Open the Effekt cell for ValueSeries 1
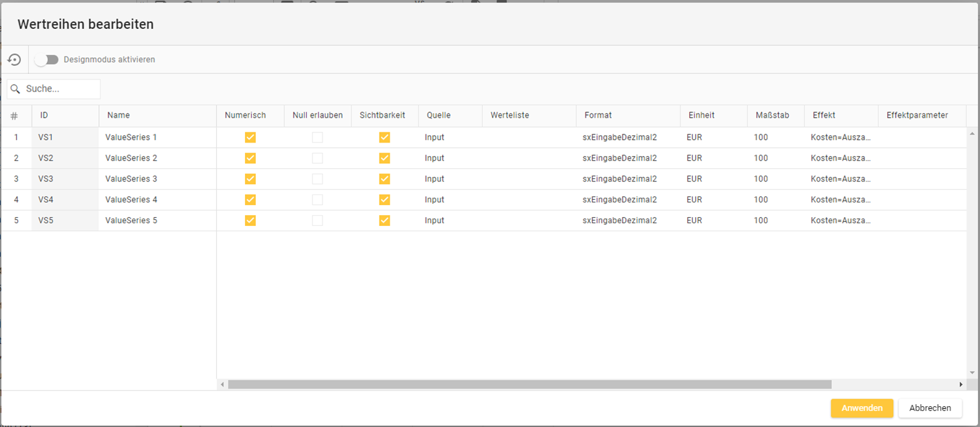The height and width of the screenshot is (427, 980). tap(840, 137)
